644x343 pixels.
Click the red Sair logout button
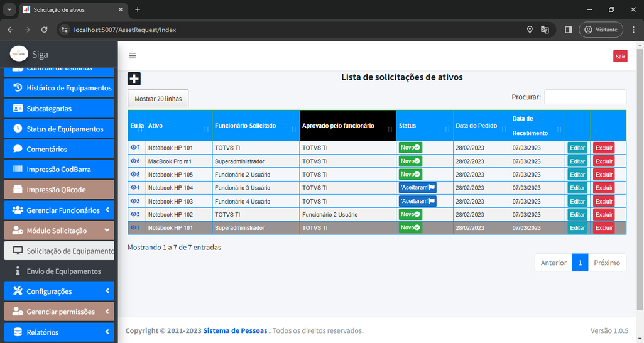point(620,57)
